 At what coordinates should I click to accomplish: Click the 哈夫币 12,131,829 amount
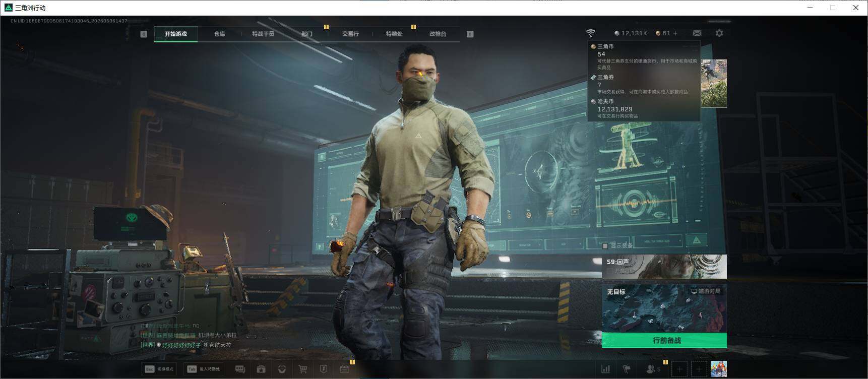coord(614,109)
